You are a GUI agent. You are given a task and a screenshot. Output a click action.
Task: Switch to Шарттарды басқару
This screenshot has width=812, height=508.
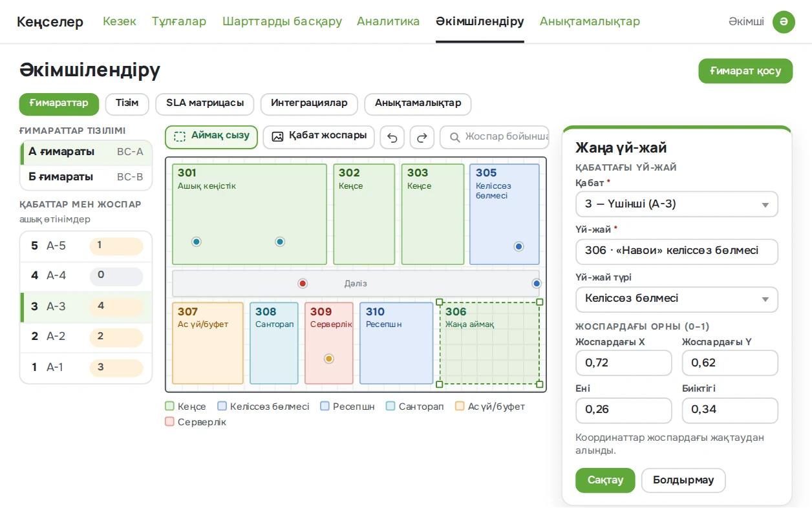282,22
